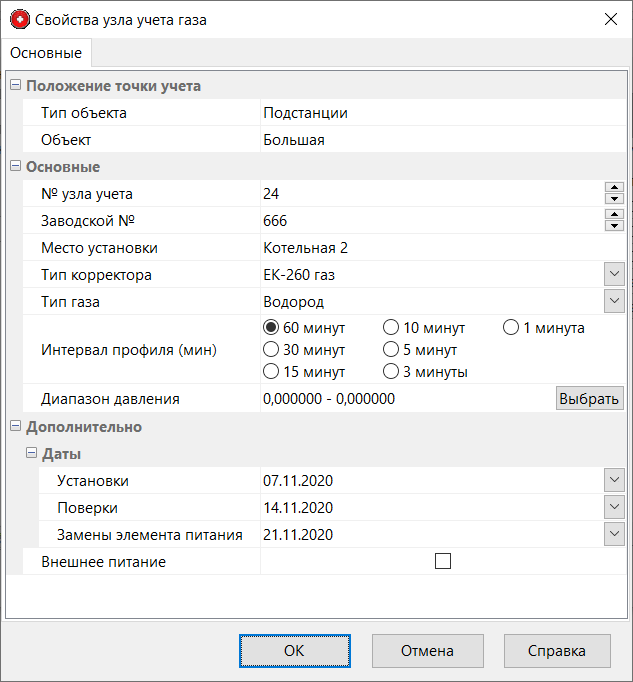Enable the Внешнее питание checkbox

443,562
